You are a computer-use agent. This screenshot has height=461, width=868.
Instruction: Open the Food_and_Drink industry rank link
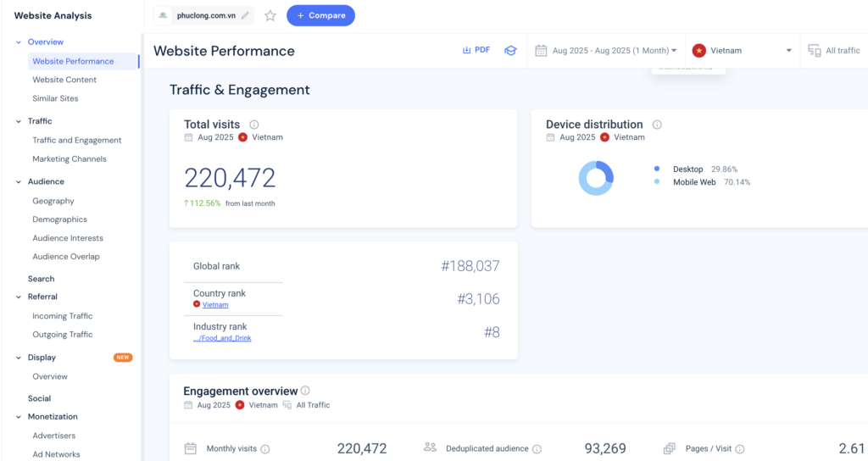(222, 338)
